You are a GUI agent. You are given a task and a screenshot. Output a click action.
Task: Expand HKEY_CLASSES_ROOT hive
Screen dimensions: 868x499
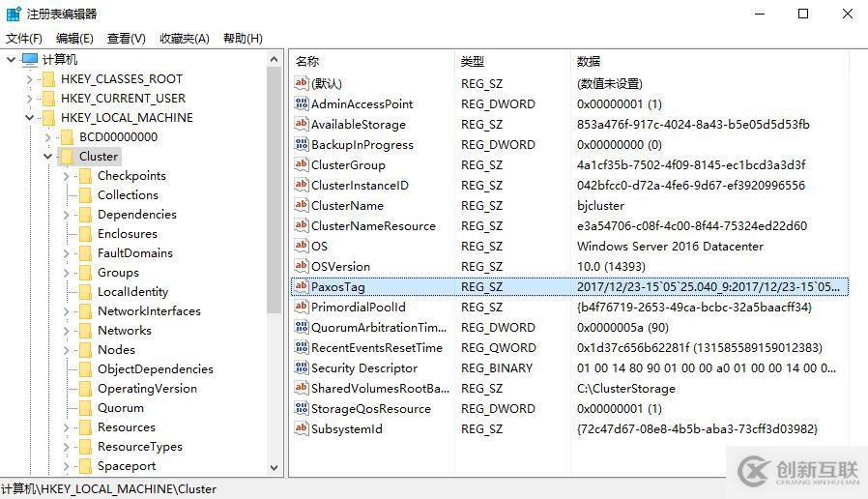(x=29, y=79)
